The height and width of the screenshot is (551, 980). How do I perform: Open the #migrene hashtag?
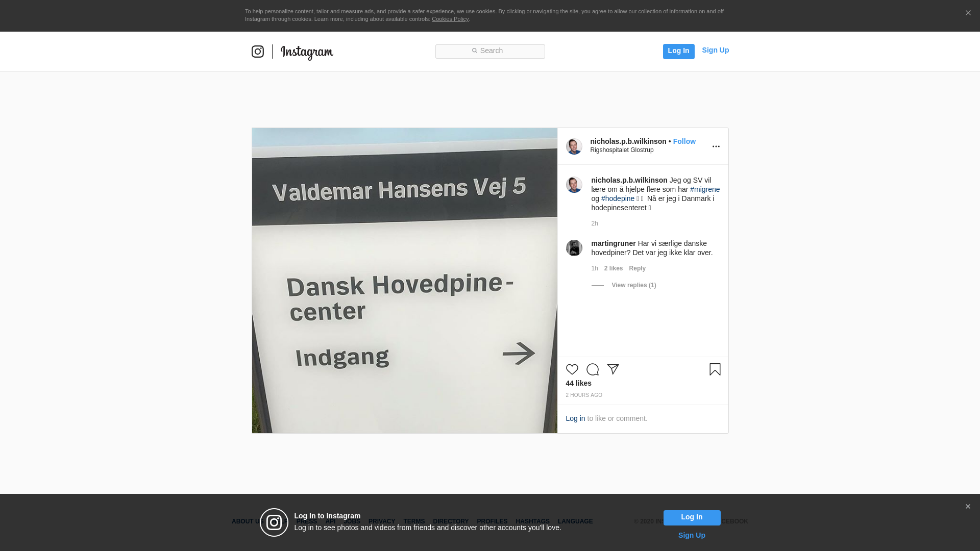705,189
